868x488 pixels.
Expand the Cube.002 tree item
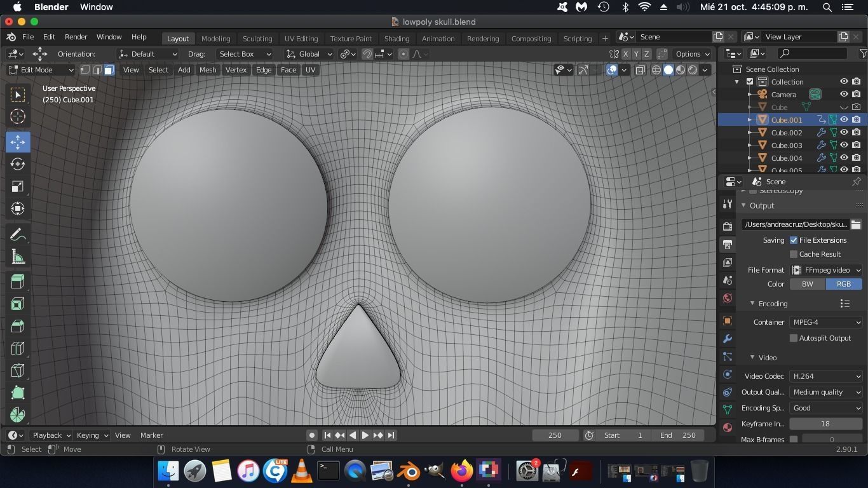(x=750, y=133)
